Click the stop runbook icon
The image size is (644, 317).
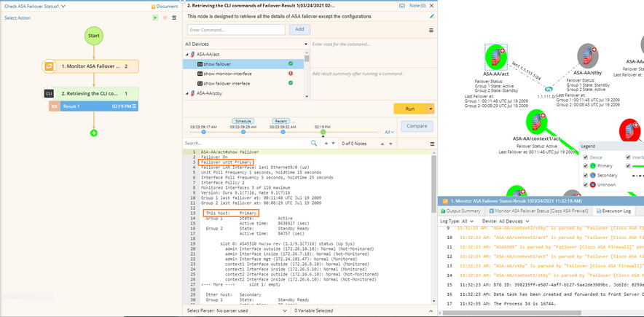click(165, 17)
